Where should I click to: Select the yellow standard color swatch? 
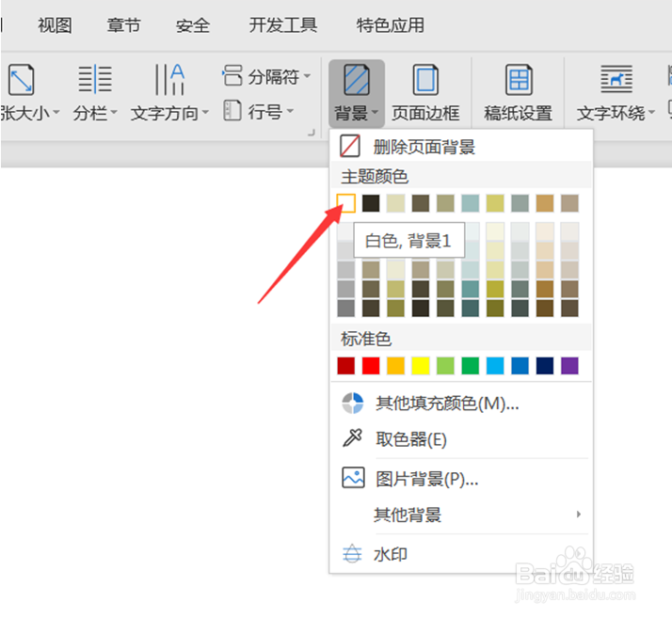click(421, 366)
